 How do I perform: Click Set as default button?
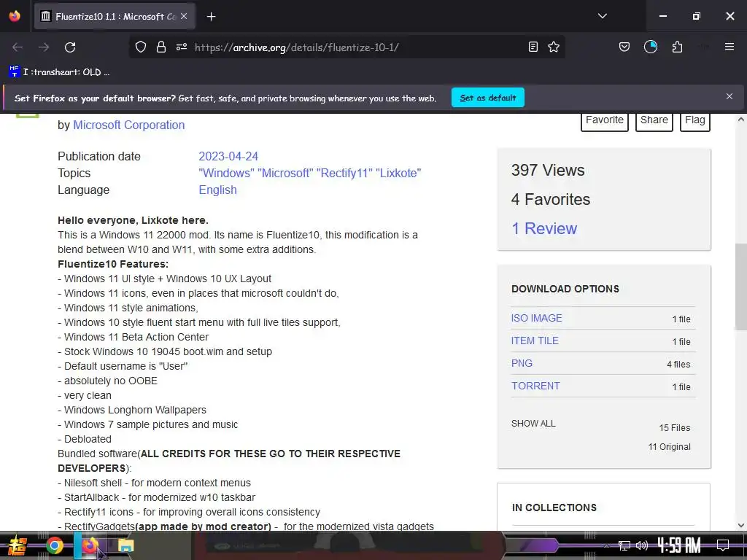tap(488, 98)
